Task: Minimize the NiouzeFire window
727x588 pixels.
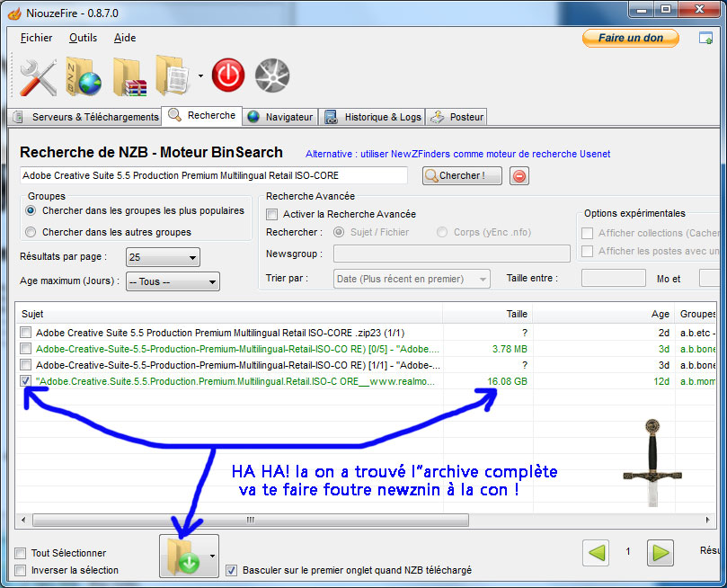Action: (x=642, y=10)
